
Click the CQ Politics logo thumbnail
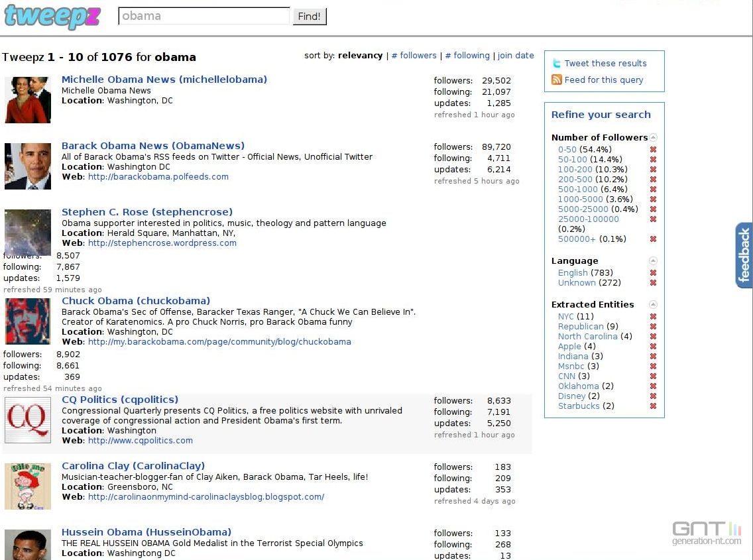(28, 420)
